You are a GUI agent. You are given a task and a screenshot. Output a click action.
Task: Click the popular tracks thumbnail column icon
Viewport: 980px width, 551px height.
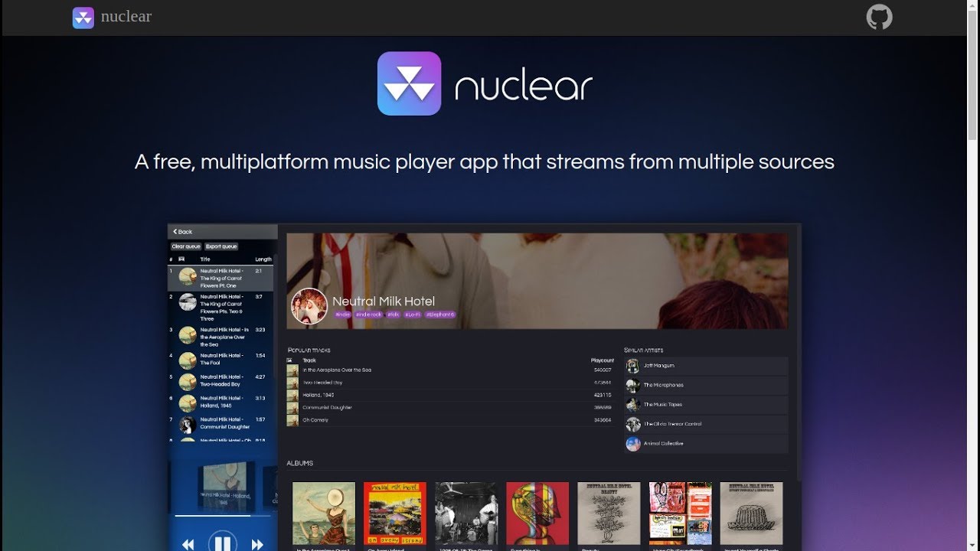[x=289, y=360]
